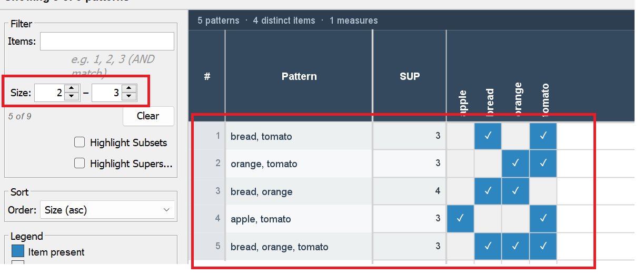644x275 pixels.
Task: Click apple checkmark in row 4
Action: click(460, 219)
